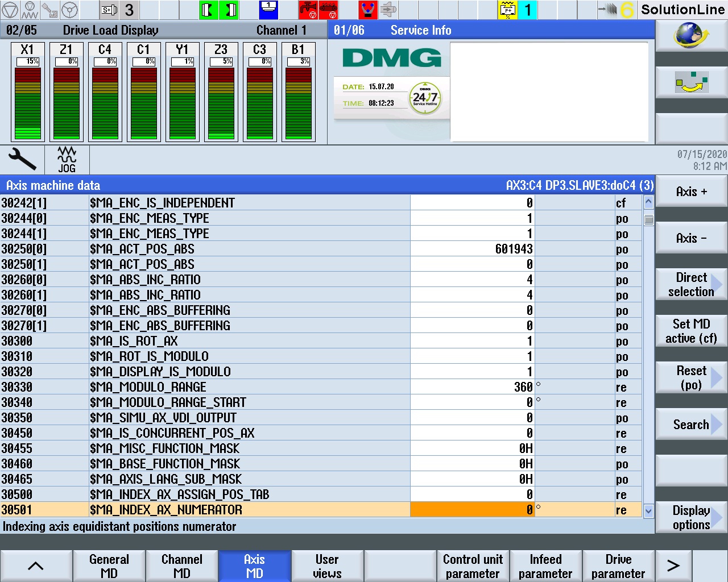
Task: Select the next axis with Axis +
Action: [x=690, y=192]
